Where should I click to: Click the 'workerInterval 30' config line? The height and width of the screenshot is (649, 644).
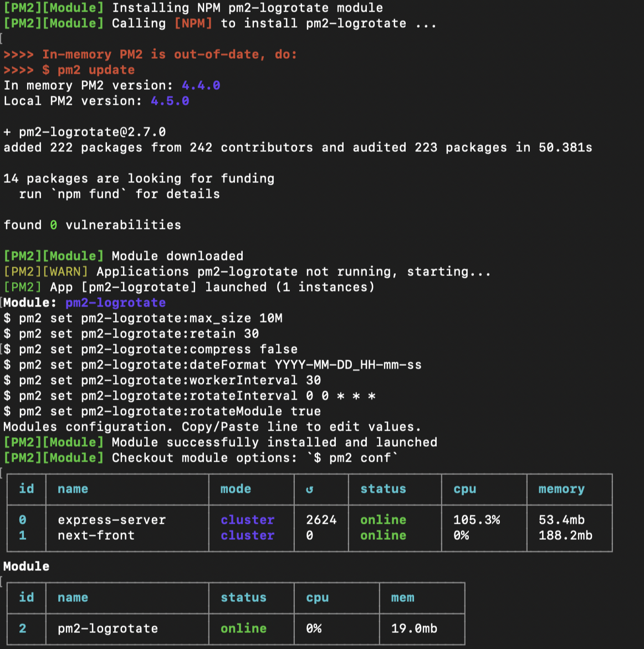[162, 380]
